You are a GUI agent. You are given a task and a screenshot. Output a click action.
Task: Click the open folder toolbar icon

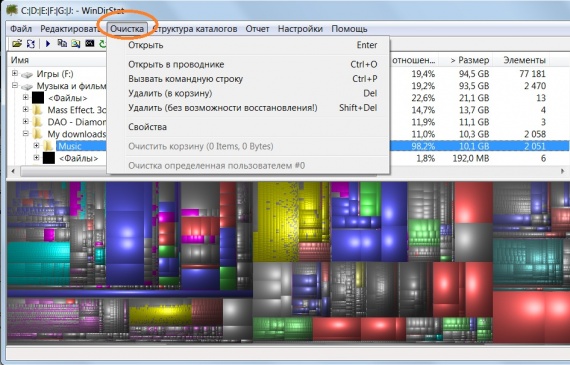pos(17,44)
